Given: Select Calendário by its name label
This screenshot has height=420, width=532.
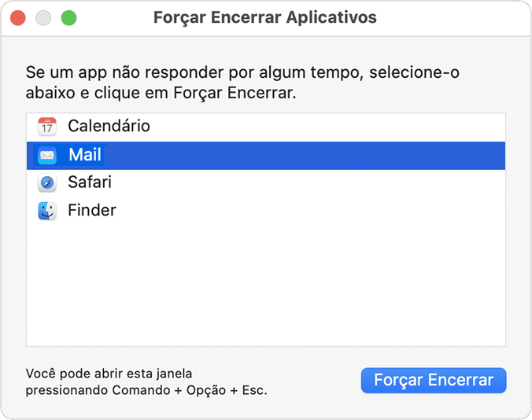Looking at the screenshot, I should pos(109,126).
